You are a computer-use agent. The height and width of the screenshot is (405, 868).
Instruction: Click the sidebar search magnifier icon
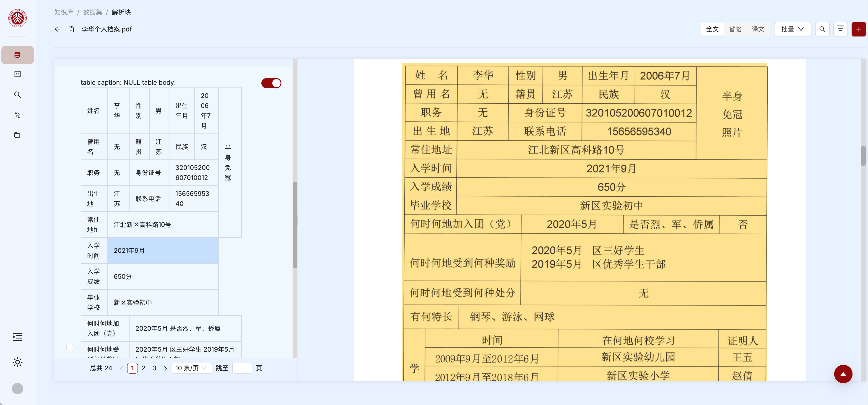pos(18,95)
